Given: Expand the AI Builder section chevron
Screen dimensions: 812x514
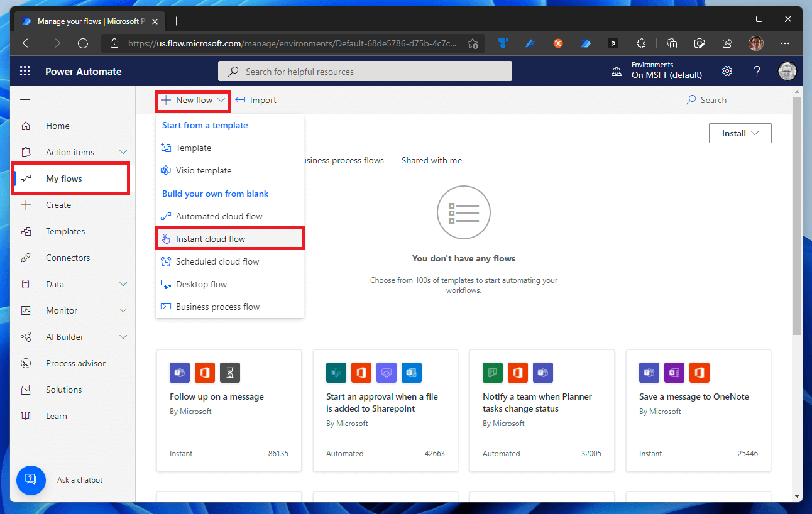Looking at the screenshot, I should (123, 337).
